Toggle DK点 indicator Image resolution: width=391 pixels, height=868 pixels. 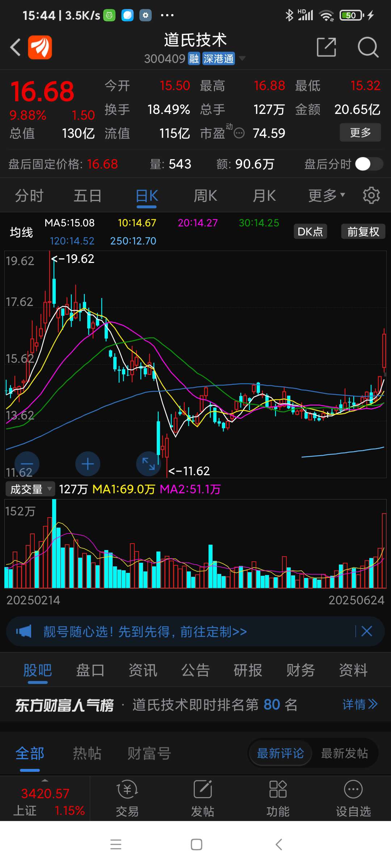point(310,231)
